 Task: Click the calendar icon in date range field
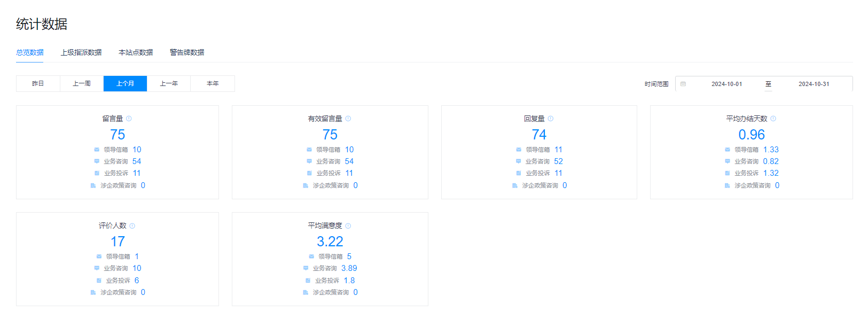click(x=683, y=84)
